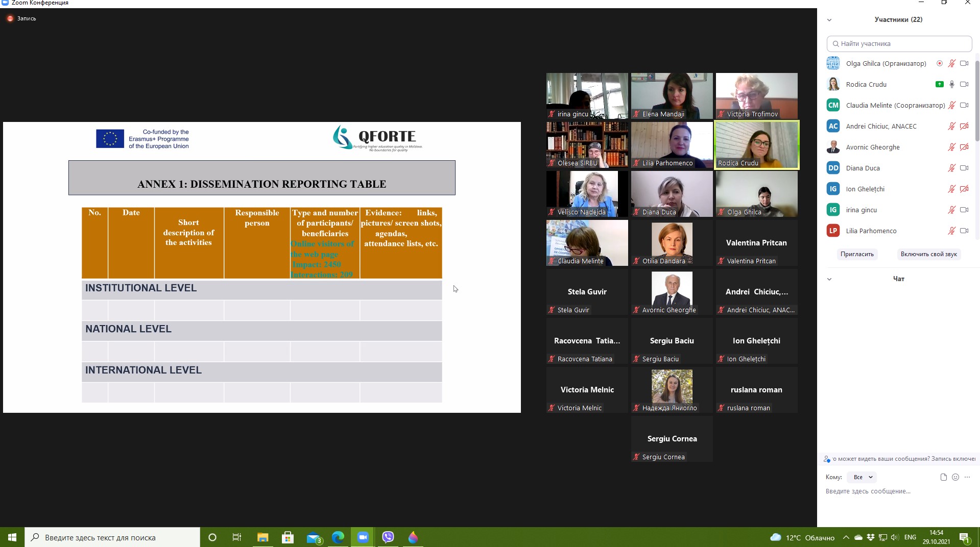Click the participants list scrollbar
The height and width of the screenshot is (547, 980).
pos(977,97)
